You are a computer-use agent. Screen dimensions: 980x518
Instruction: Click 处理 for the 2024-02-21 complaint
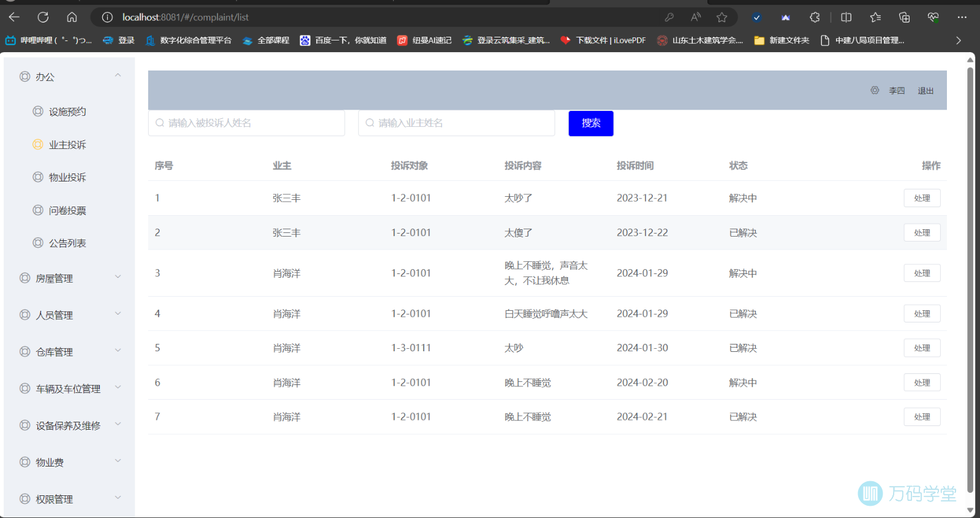coord(922,417)
